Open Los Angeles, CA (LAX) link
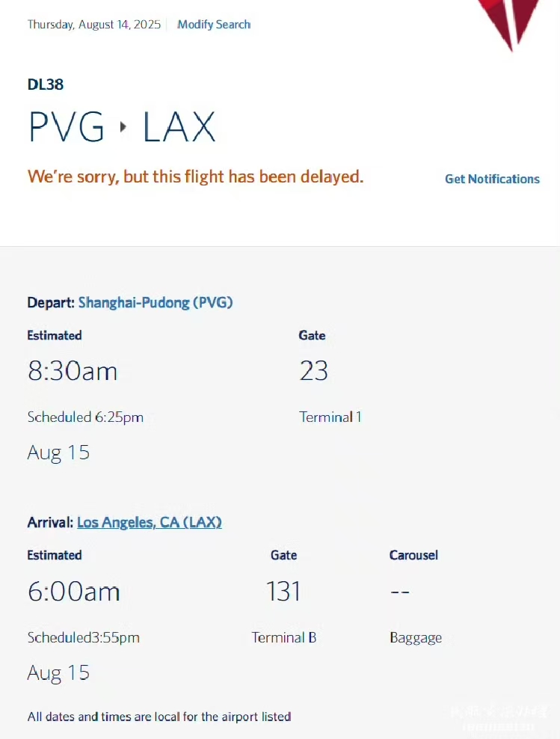 [150, 522]
